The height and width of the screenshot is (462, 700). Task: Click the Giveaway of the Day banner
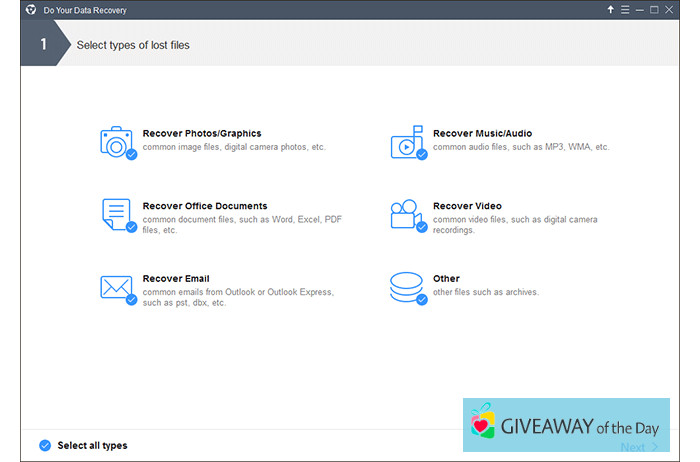click(566, 423)
